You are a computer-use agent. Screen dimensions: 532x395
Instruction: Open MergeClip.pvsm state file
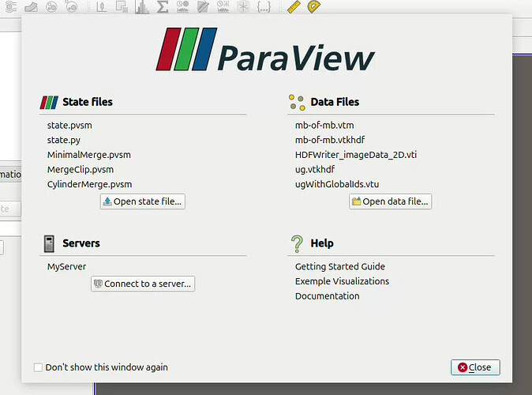81,170
